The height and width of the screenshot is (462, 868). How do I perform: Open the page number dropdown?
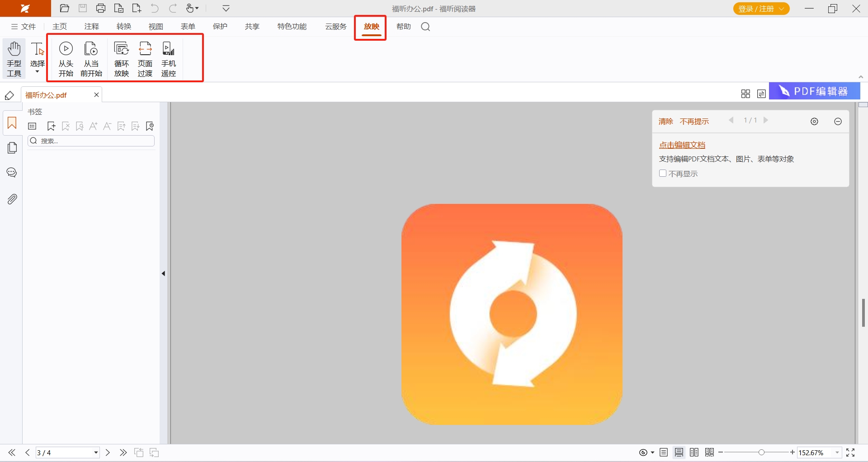96,453
